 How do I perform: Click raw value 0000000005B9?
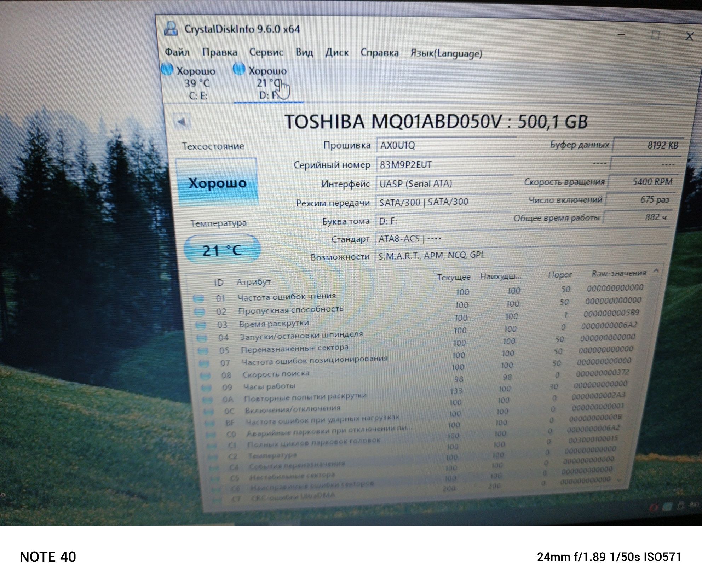(x=611, y=313)
